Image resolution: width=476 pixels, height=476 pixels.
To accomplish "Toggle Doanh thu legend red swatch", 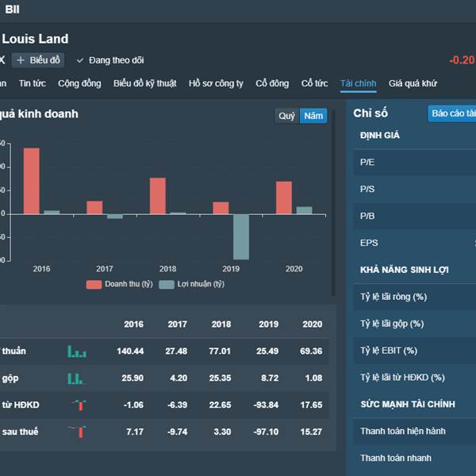I will [x=94, y=285].
